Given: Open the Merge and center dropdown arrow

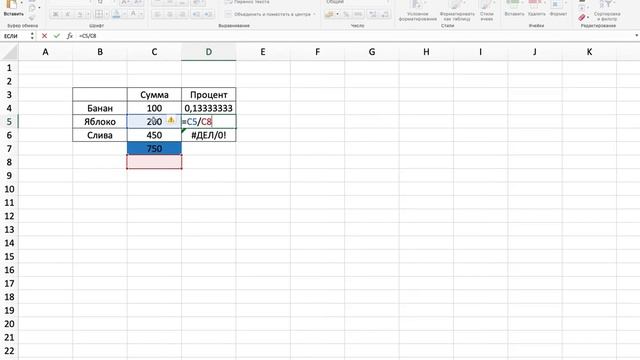Looking at the screenshot, I should pos(314,14).
